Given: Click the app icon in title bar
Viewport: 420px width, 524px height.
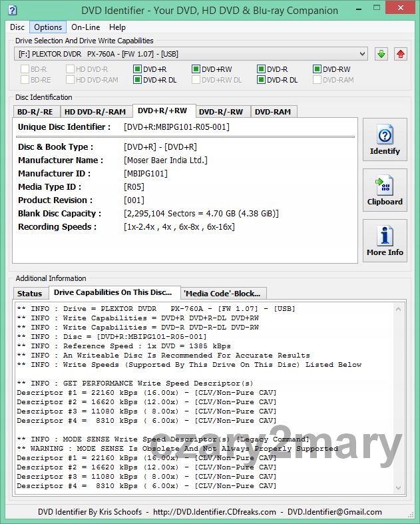Looking at the screenshot, I should pyautogui.click(x=11, y=10).
